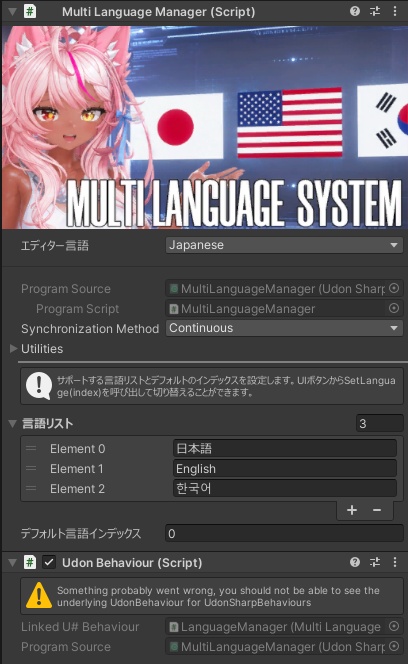Click the yellow warning triangle icon
Screen dimensions: 408x664
click(39, 595)
